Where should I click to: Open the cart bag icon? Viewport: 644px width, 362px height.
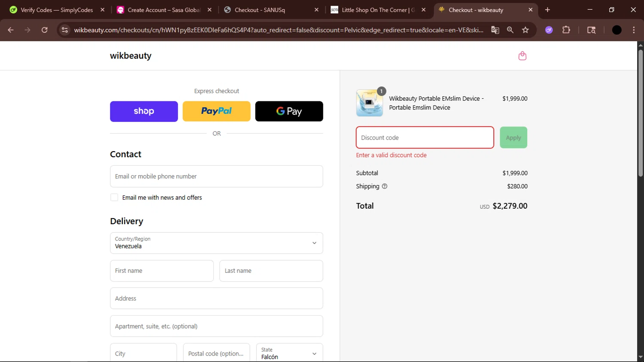[522, 56]
